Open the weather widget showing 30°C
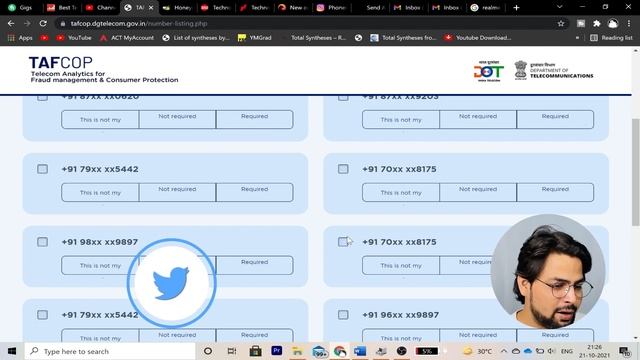 (478, 351)
